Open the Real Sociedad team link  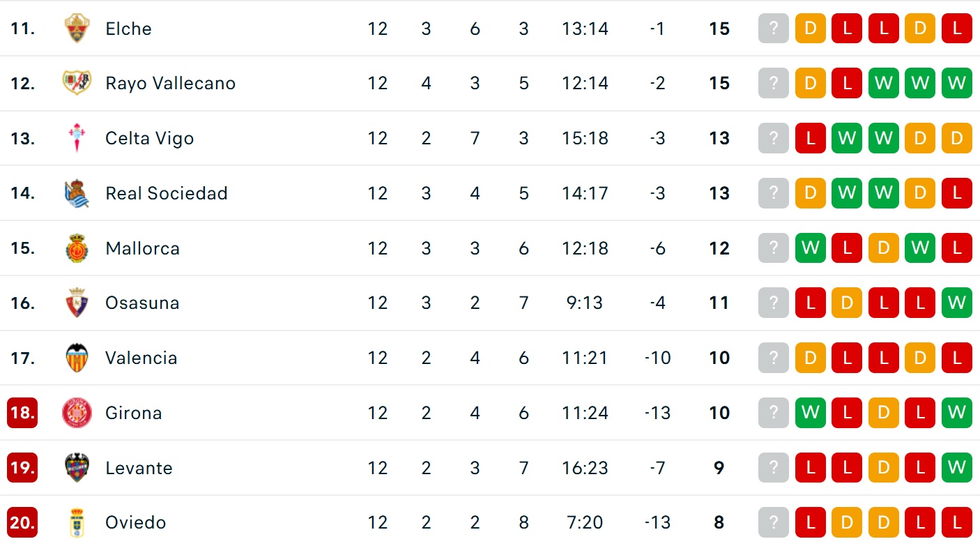166,193
